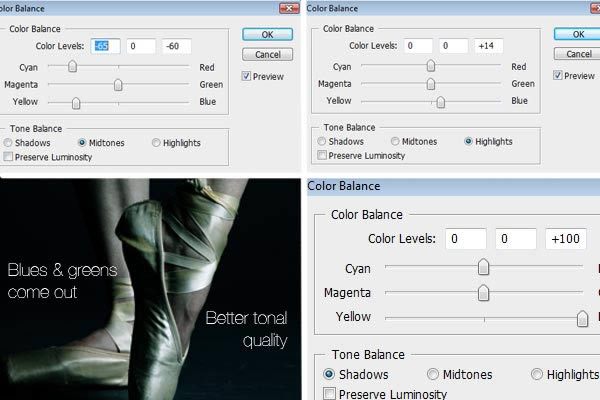Select Highlights radio in top-right dialog
The height and width of the screenshot is (400, 600).
point(468,141)
